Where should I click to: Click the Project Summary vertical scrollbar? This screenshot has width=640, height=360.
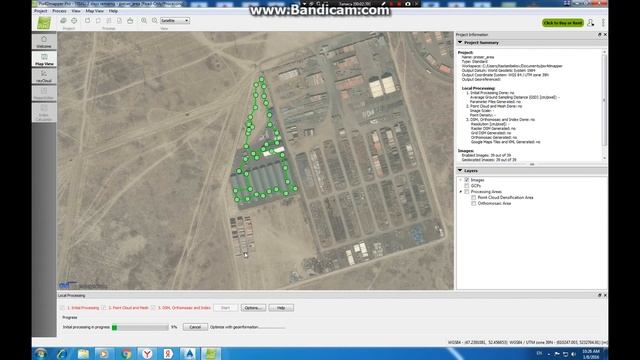(x=604, y=105)
